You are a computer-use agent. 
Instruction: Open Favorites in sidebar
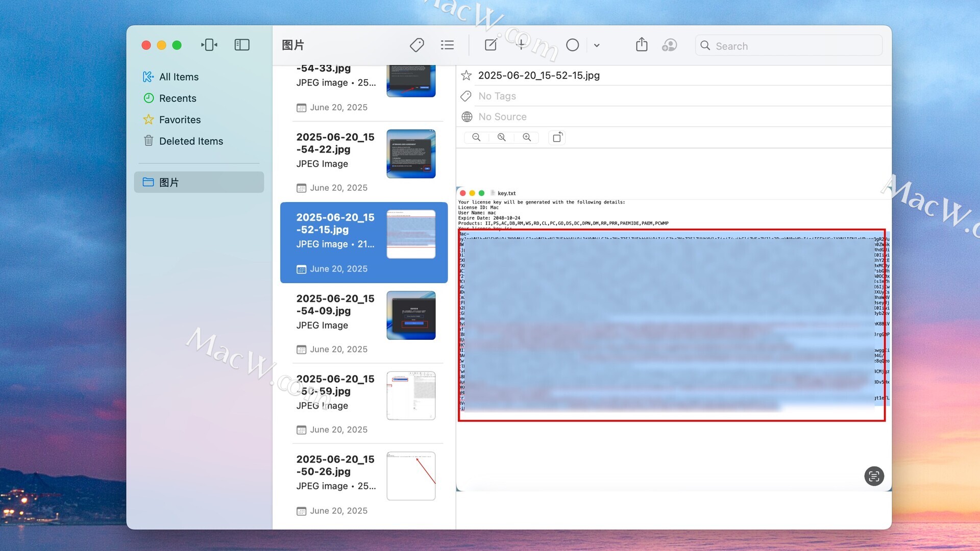[x=199, y=120]
